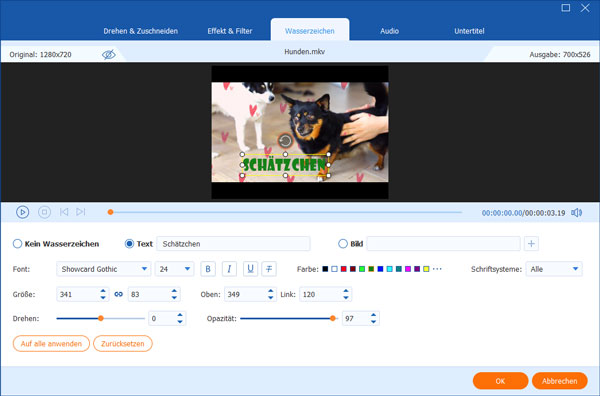Adjust the Opazität slider handle

333,318
